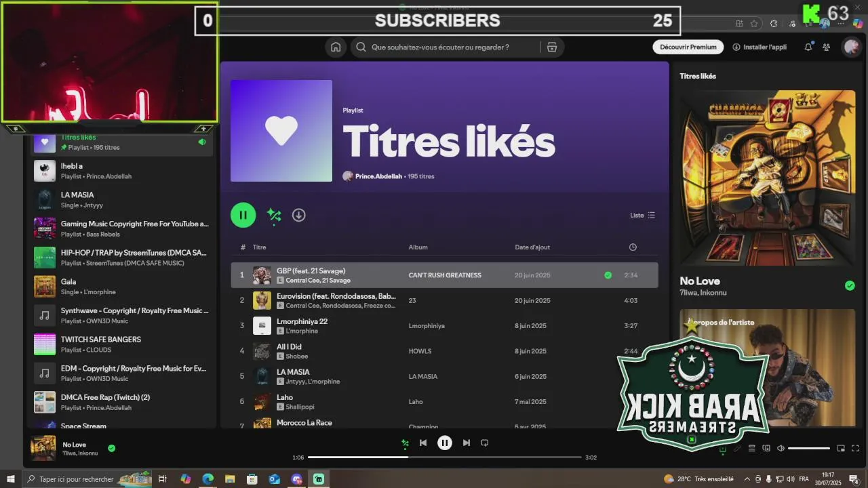Open the friends activity icon
Image resolution: width=868 pixels, height=488 pixels.
point(826,47)
